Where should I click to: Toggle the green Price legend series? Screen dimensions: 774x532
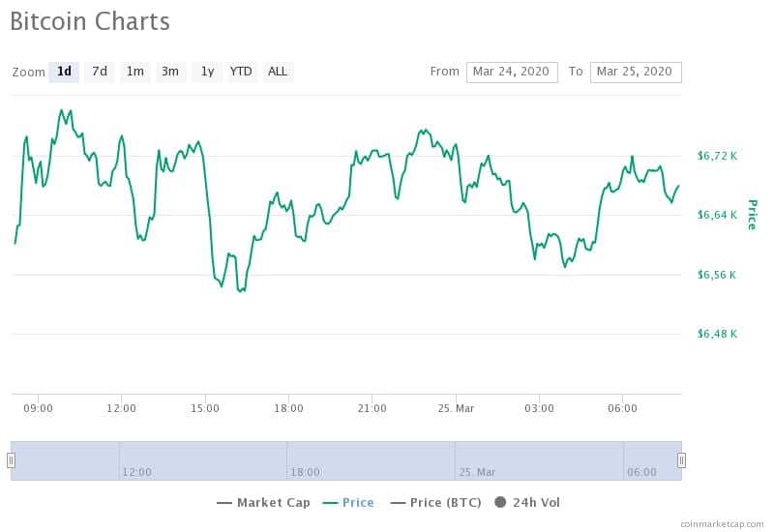click(348, 503)
